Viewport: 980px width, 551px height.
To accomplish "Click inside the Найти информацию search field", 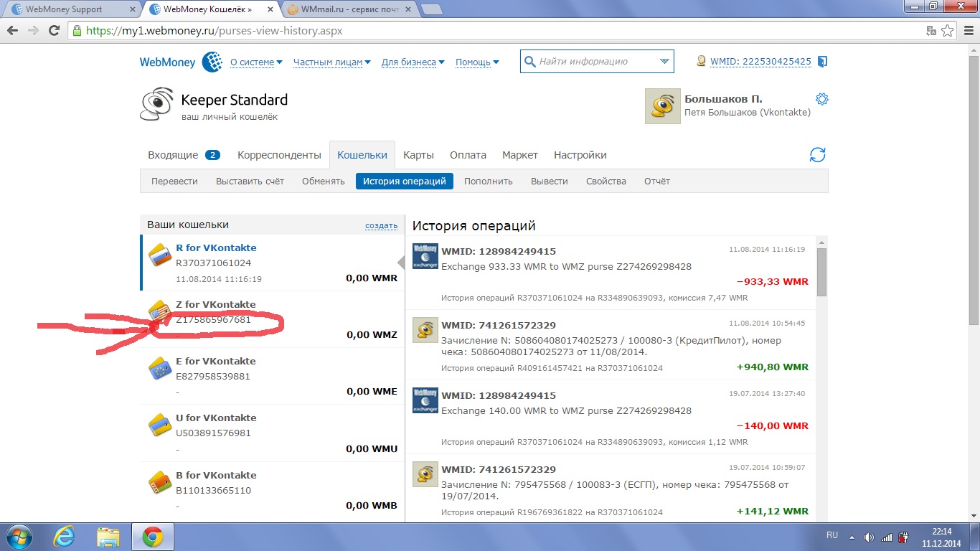I will (x=596, y=62).
